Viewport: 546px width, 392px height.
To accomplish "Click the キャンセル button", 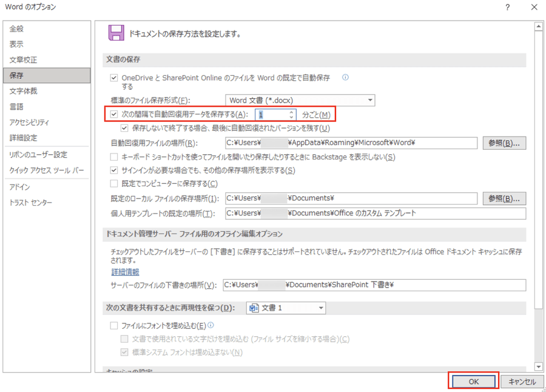I will (522, 382).
